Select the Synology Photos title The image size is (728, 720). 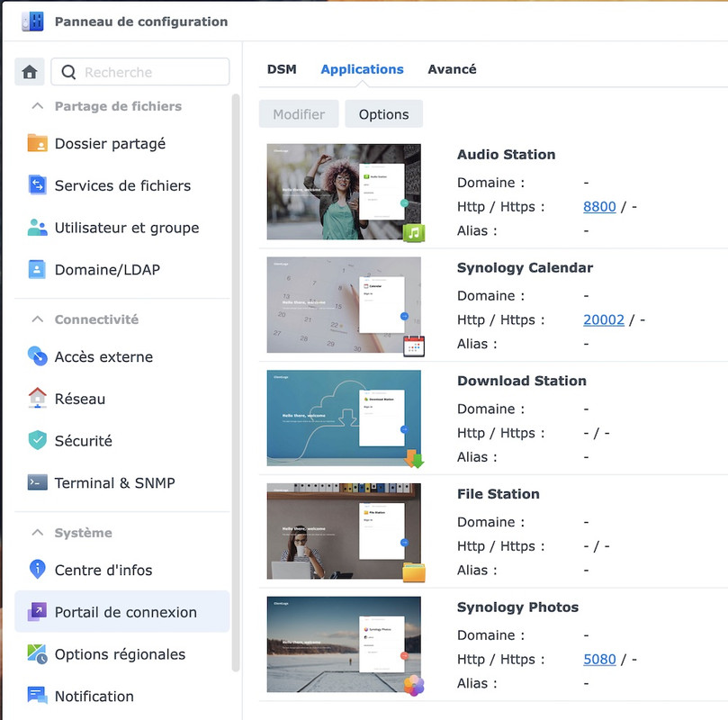click(517, 607)
